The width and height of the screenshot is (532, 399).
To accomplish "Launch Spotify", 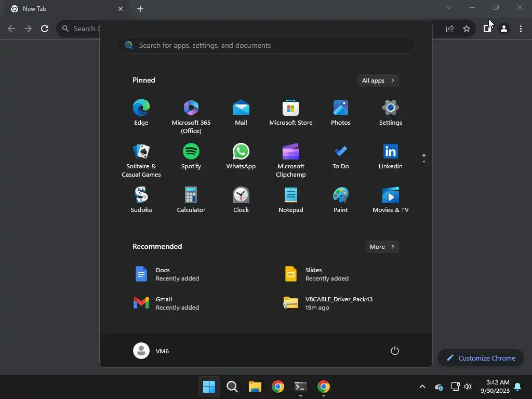I will (191, 157).
